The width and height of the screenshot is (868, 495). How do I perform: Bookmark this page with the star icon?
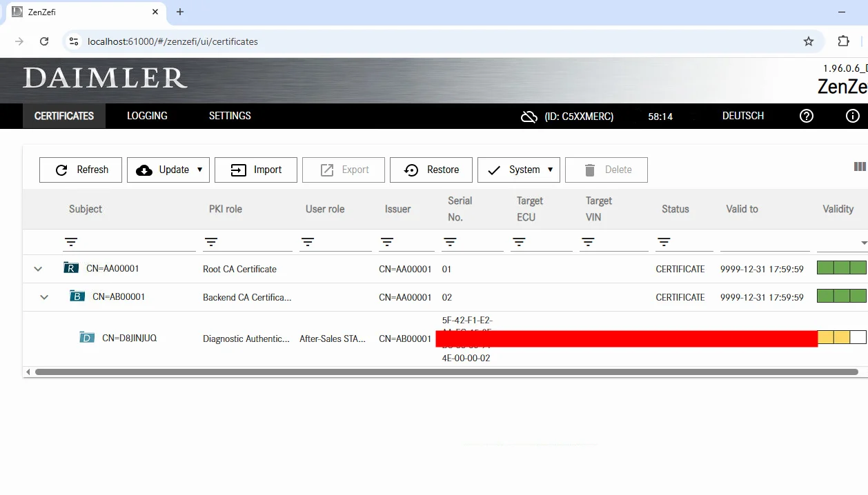coord(809,41)
